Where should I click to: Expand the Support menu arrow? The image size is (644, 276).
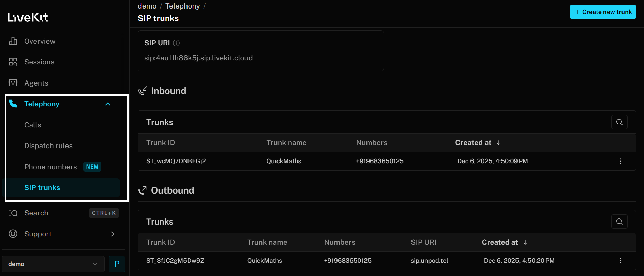(x=113, y=234)
